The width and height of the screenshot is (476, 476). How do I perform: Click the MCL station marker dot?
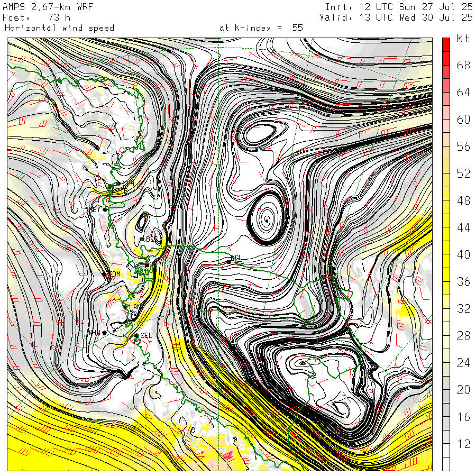(x=228, y=262)
